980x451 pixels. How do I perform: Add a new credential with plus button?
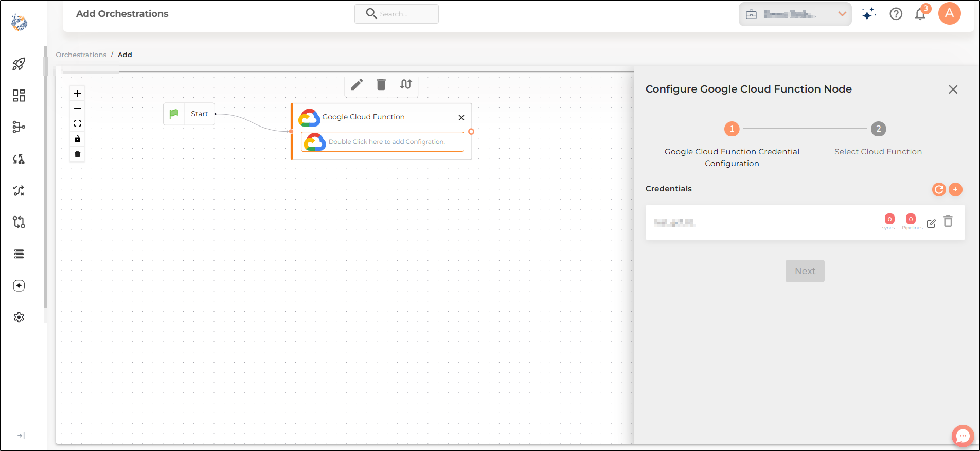(955, 189)
